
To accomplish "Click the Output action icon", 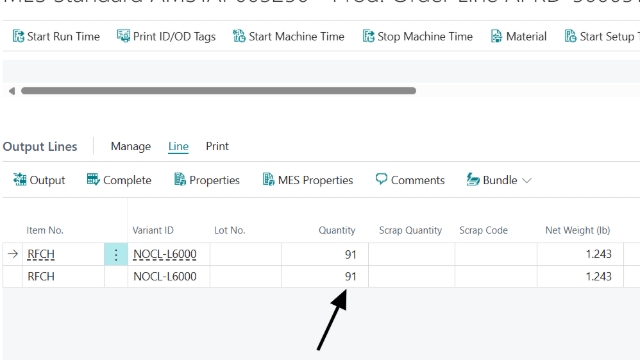I will (x=20, y=180).
